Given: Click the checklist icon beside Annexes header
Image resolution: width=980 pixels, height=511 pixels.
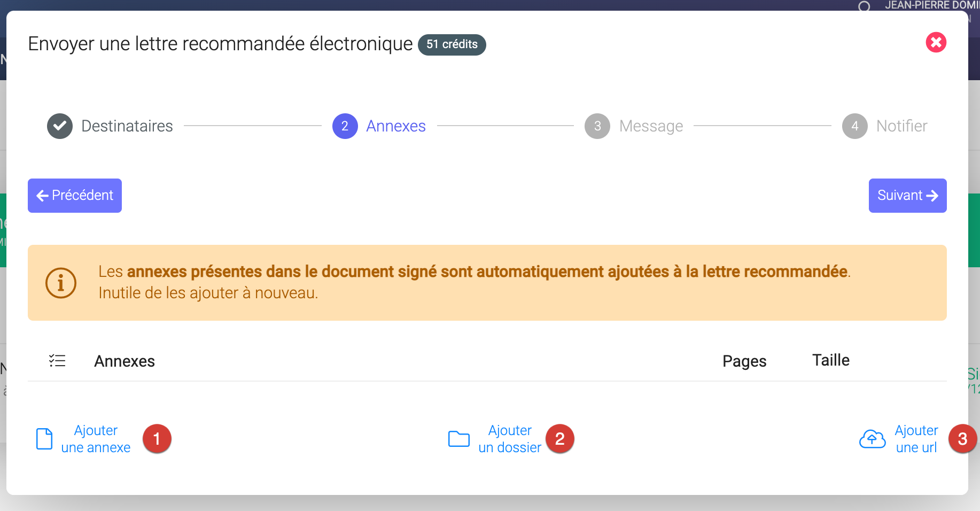Looking at the screenshot, I should coord(57,361).
